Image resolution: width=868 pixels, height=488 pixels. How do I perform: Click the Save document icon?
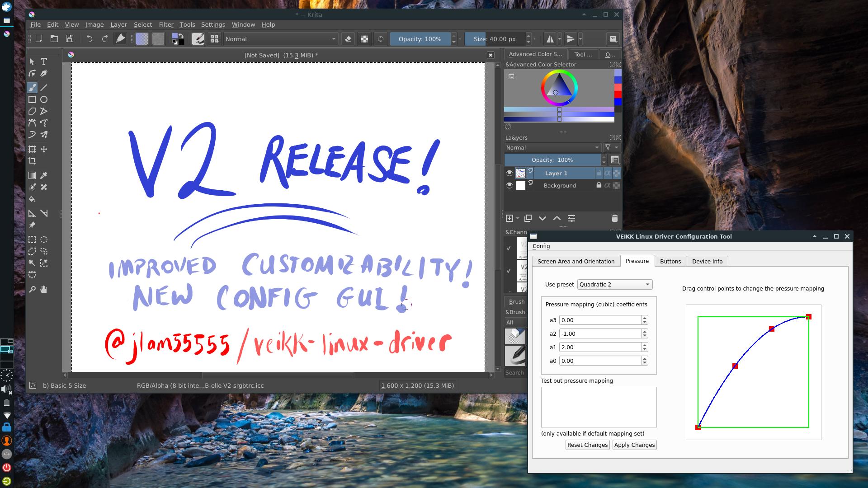(x=69, y=39)
